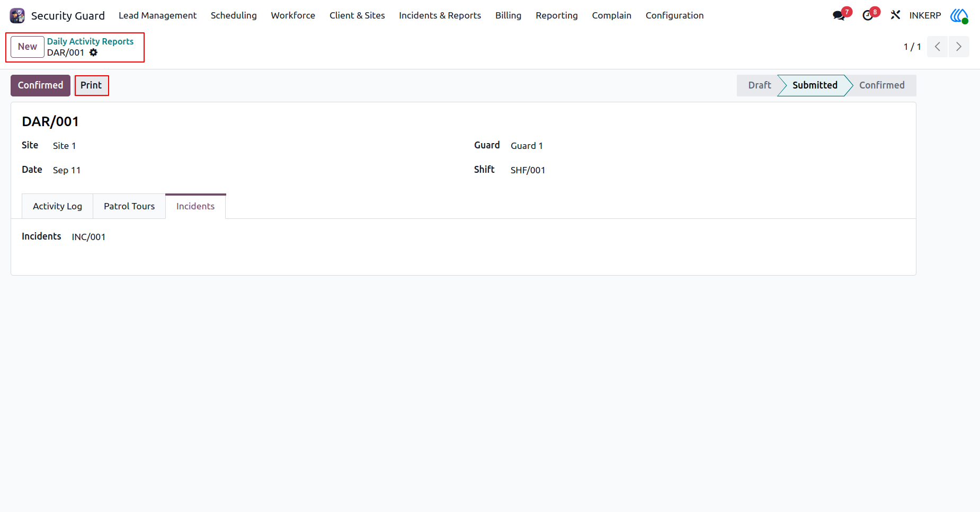This screenshot has height=512, width=980.
Task: Click the INC/001 incidents field
Action: click(88, 237)
